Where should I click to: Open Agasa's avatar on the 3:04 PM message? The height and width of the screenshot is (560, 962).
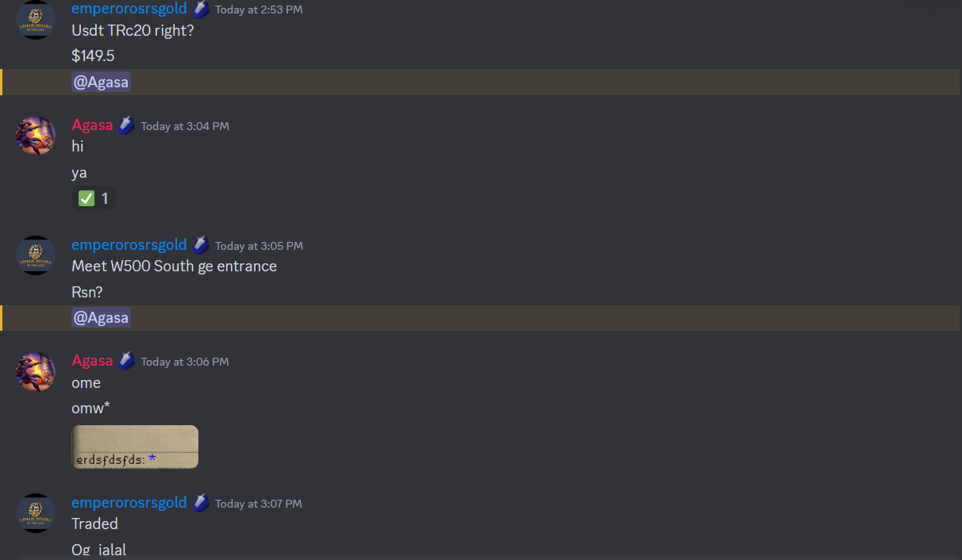(36, 136)
